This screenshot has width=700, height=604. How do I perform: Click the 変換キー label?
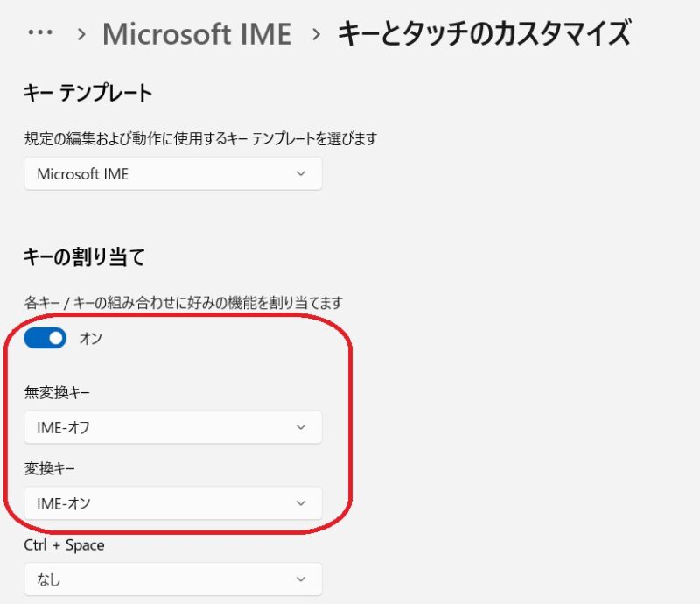pyautogui.click(x=50, y=468)
